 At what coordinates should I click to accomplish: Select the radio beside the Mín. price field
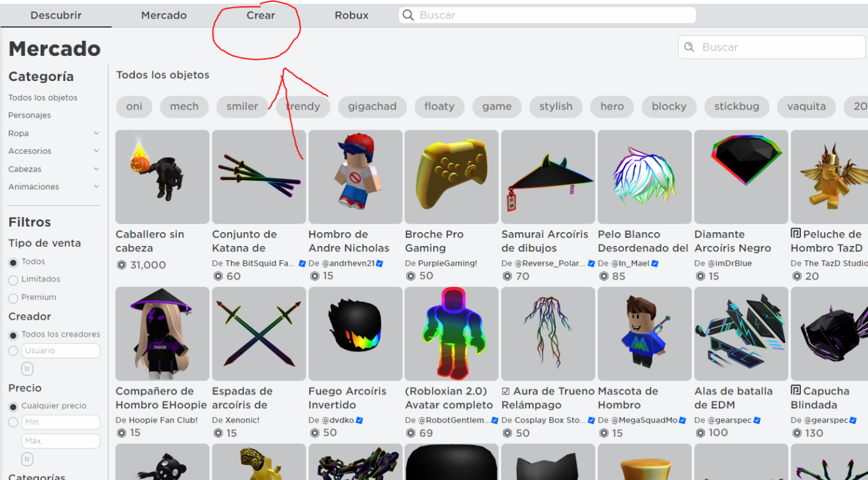tap(13, 422)
